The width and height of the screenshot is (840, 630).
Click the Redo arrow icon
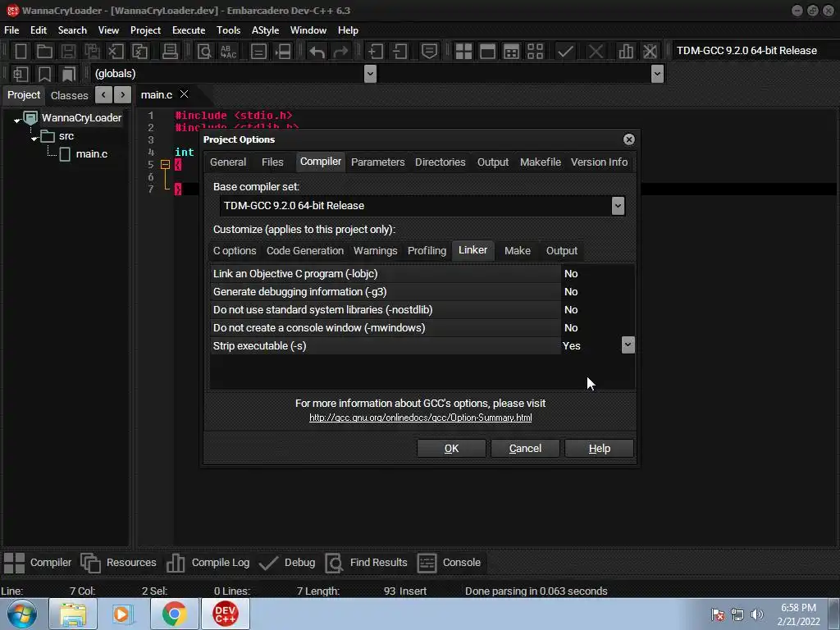coord(340,52)
